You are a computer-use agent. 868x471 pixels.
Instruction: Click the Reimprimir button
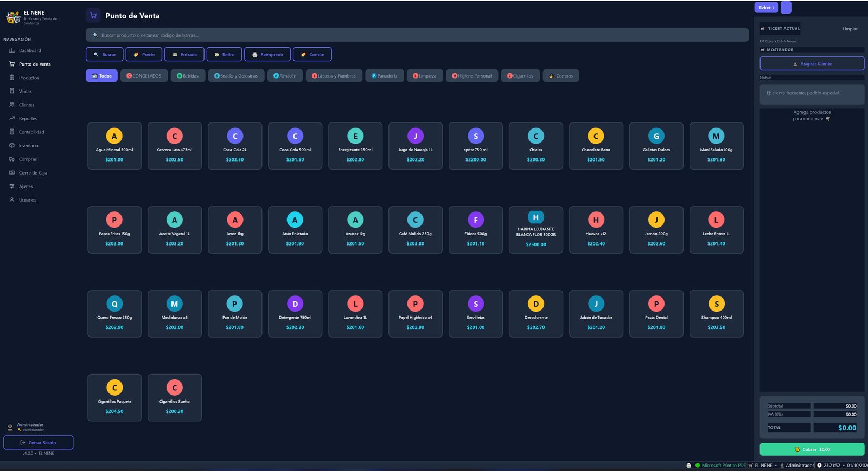267,54
